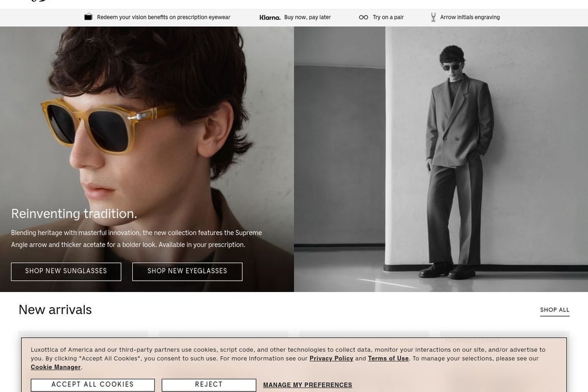Click the arrow engraving icon
The image size is (588, 392).
(433, 17)
